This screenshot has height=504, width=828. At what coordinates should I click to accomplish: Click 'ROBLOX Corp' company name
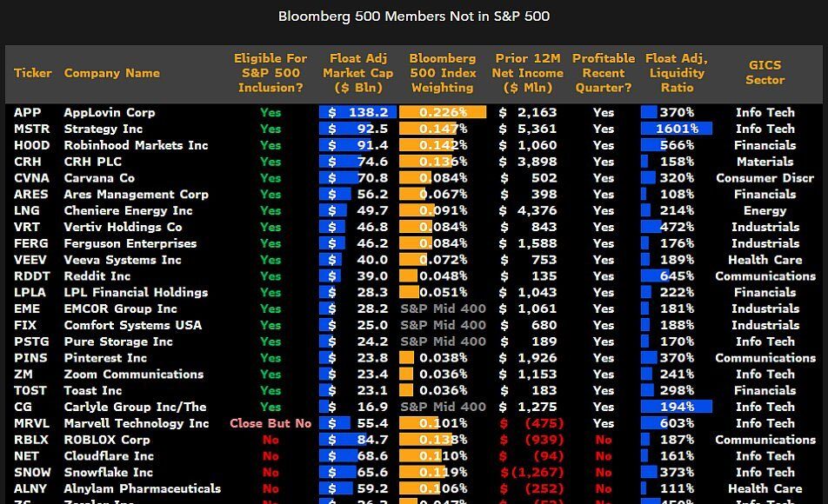click(107, 440)
